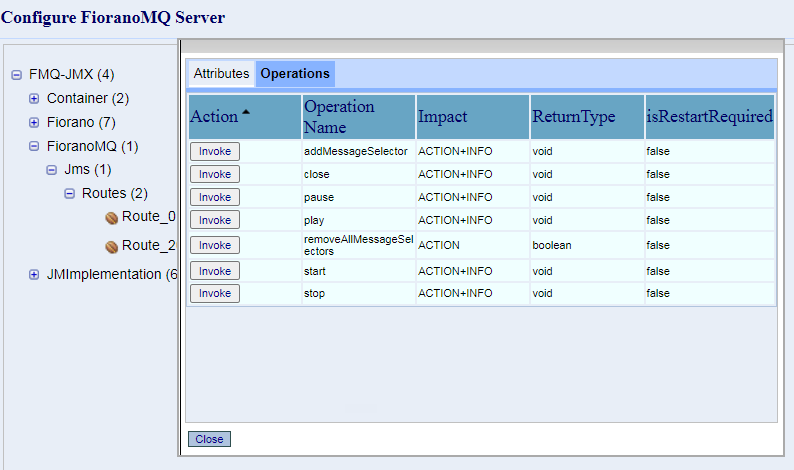Select the FMQ-JMX (4) tree label
The image size is (794, 470).
(71, 75)
